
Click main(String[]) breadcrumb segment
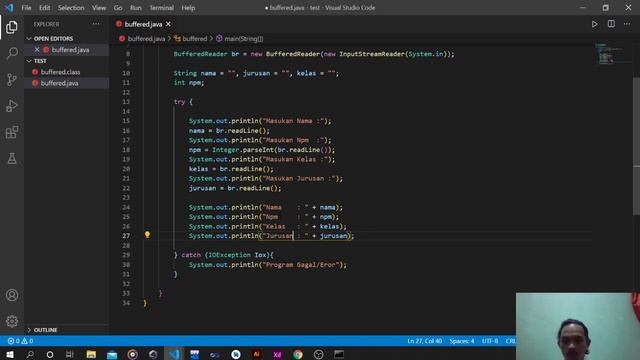pyautogui.click(x=244, y=39)
